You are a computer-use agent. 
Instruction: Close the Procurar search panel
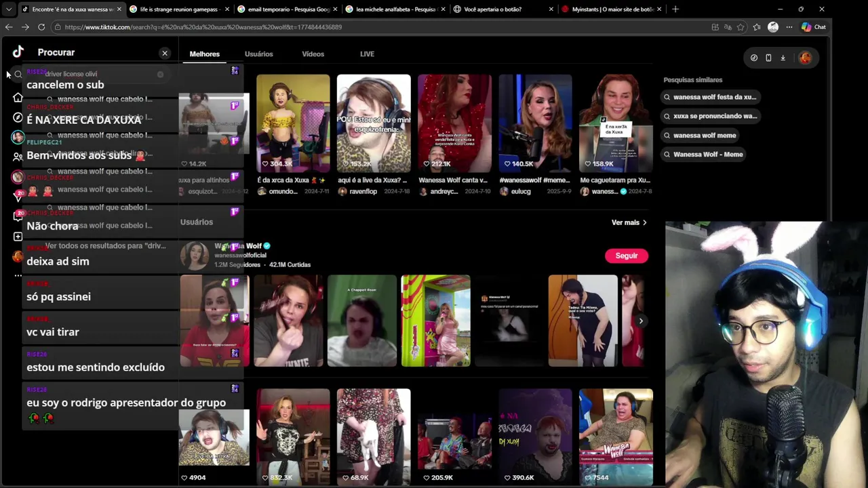click(165, 53)
